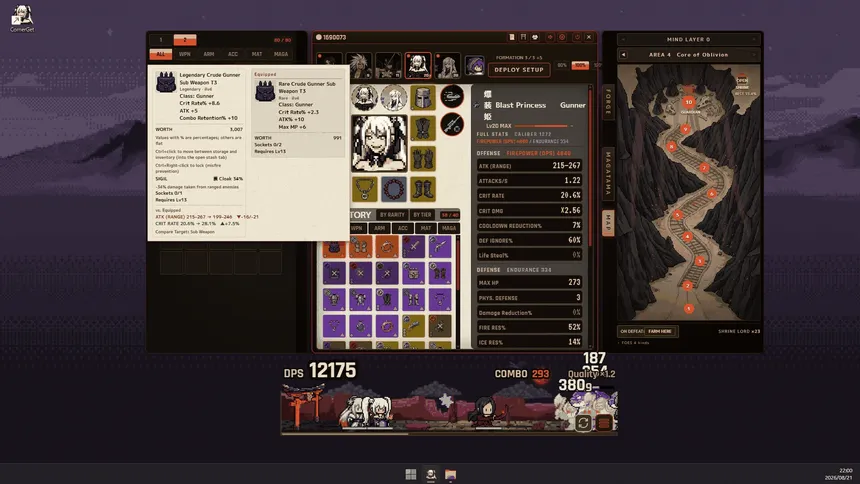Click the second circular skin portrait
Viewport: 860px width, 484px height.
[394, 98]
